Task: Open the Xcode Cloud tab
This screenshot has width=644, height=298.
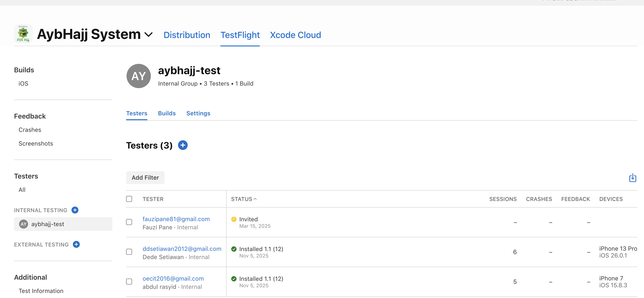Action: pyautogui.click(x=295, y=35)
